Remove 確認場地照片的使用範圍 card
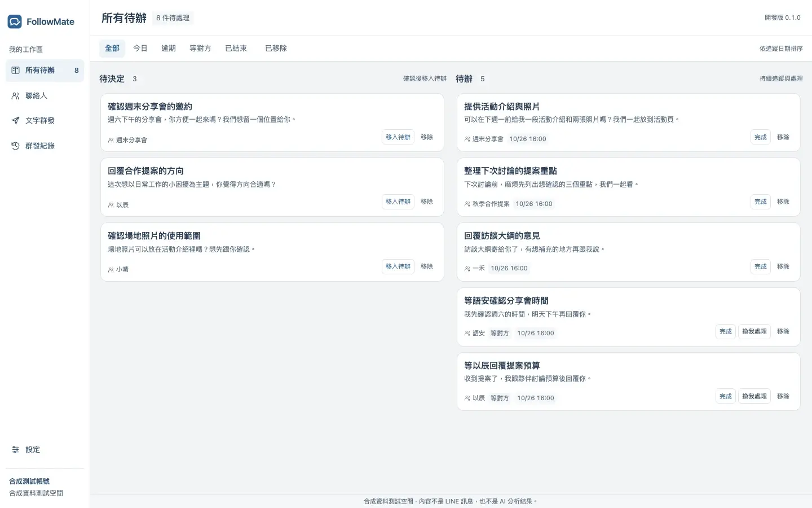This screenshot has height=508, width=812. 427,266
